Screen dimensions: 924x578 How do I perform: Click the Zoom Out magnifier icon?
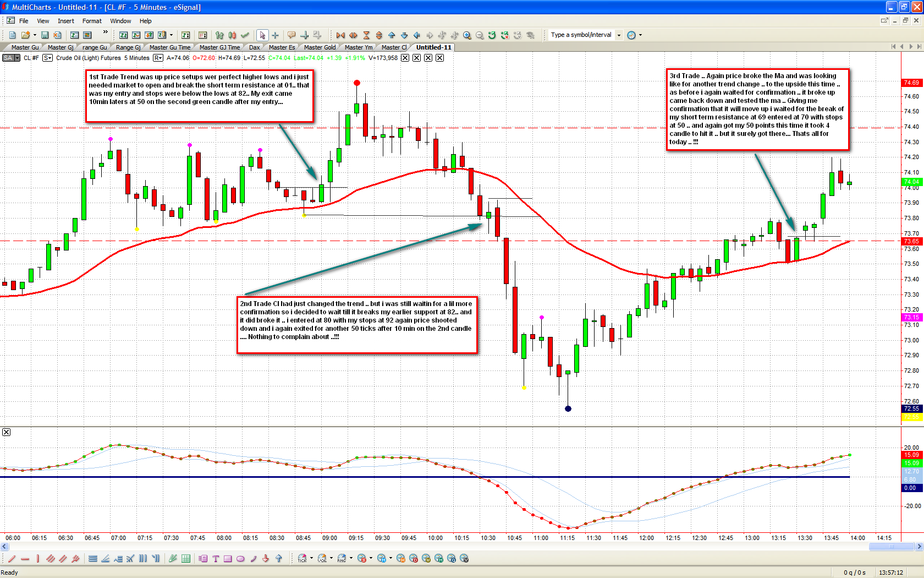click(480, 35)
